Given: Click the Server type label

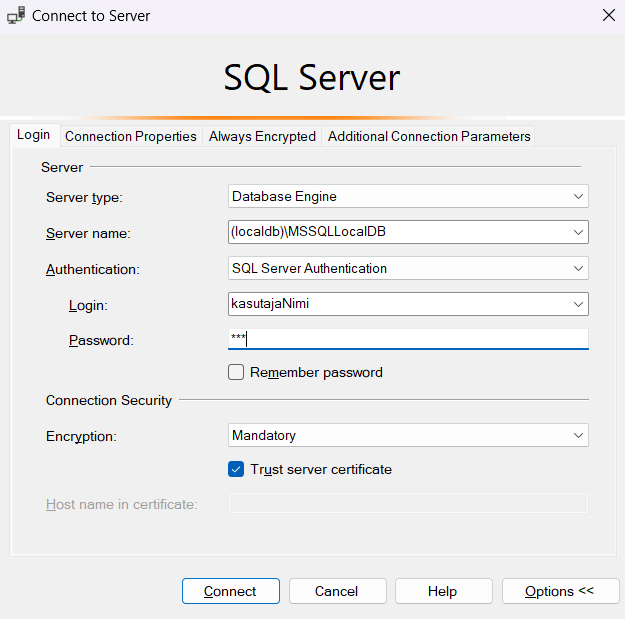Looking at the screenshot, I should (85, 197).
